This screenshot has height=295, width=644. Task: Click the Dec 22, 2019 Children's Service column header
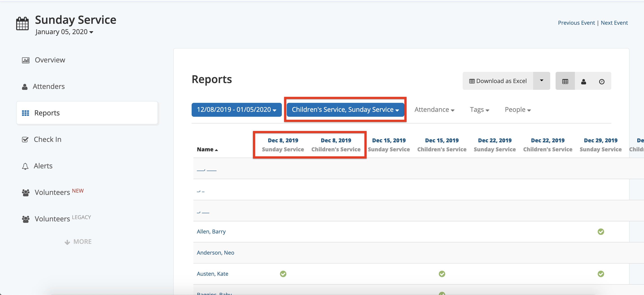548,145
